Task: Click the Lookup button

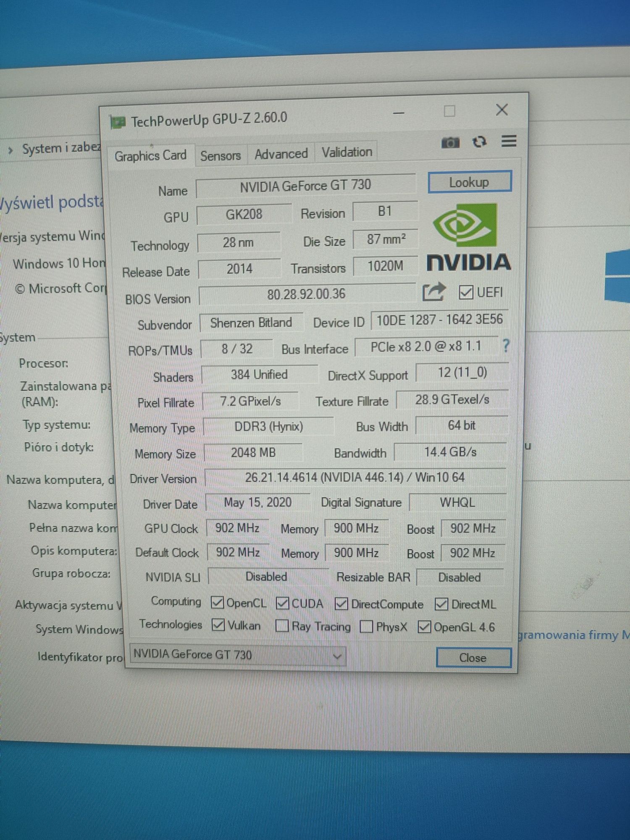Action: point(470,182)
